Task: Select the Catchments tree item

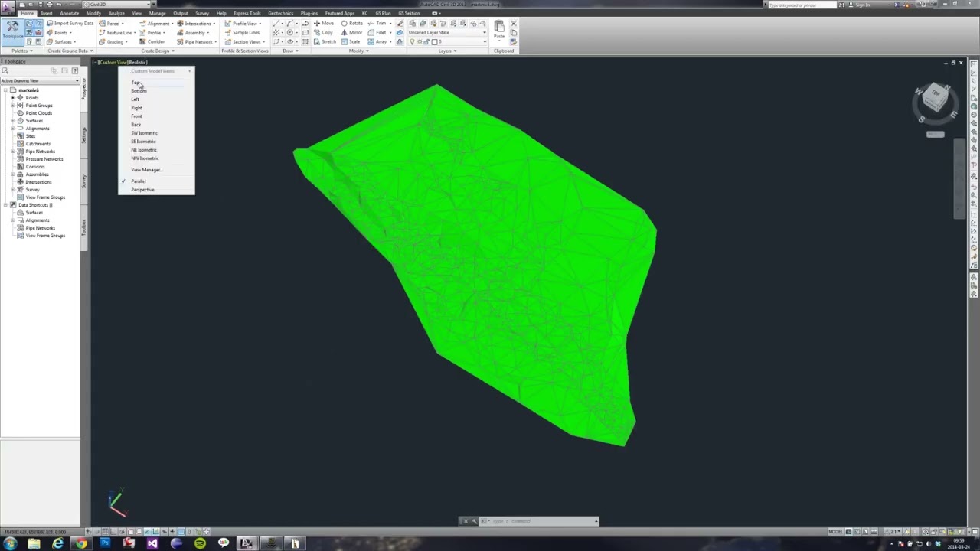Action: (38, 144)
